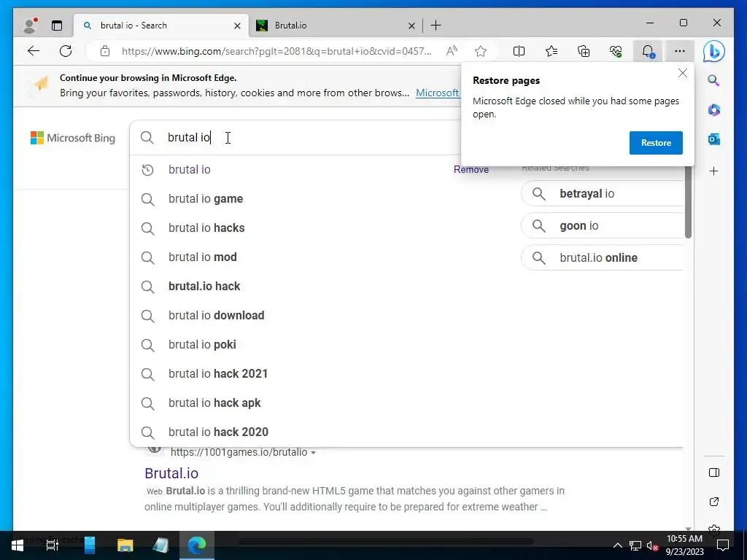The width and height of the screenshot is (747, 560).
Task: Show hidden tray icons chevron
Action: point(617,545)
